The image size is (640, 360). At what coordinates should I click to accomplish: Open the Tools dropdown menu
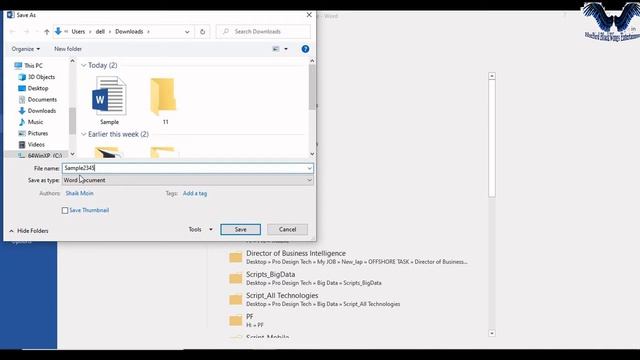pyautogui.click(x=200, y=229)
